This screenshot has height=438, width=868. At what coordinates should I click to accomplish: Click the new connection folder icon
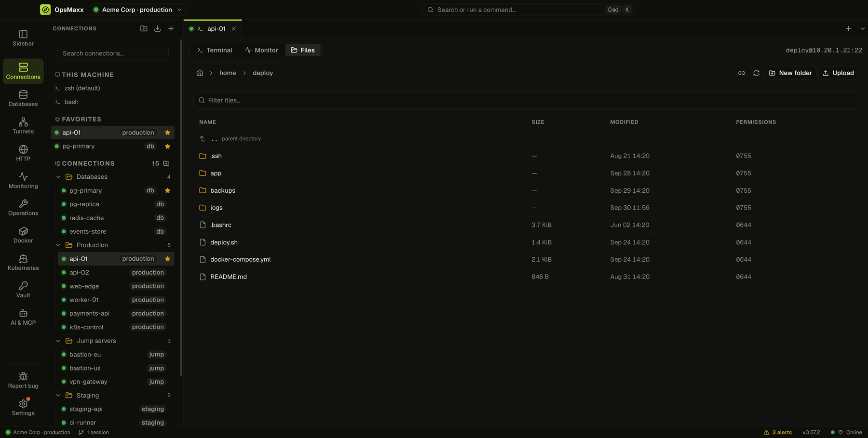tap(144, 29)
